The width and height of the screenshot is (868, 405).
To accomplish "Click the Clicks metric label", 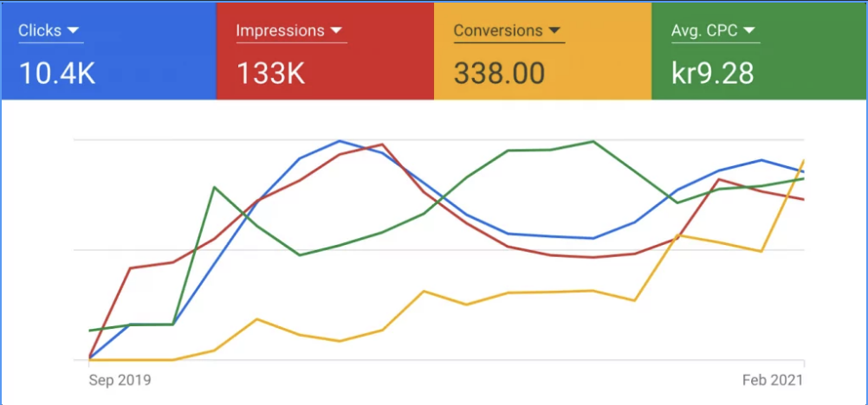I will click(x=40, y=31).
